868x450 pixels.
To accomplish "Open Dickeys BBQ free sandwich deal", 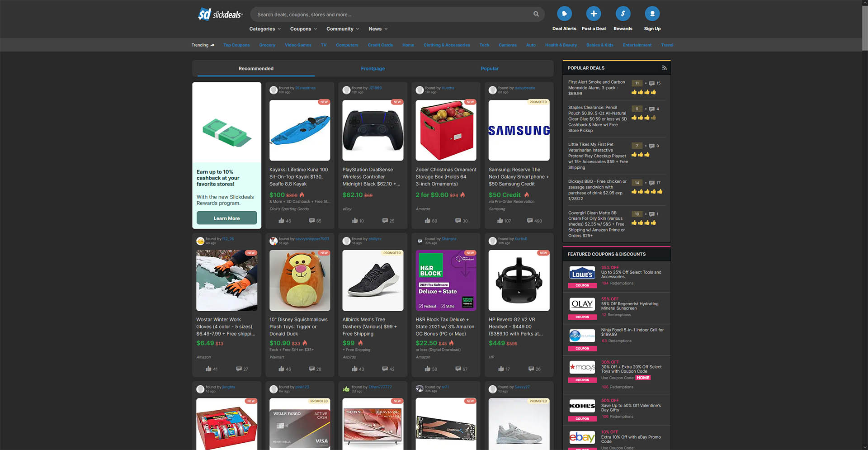I will (x=597, y=190).
